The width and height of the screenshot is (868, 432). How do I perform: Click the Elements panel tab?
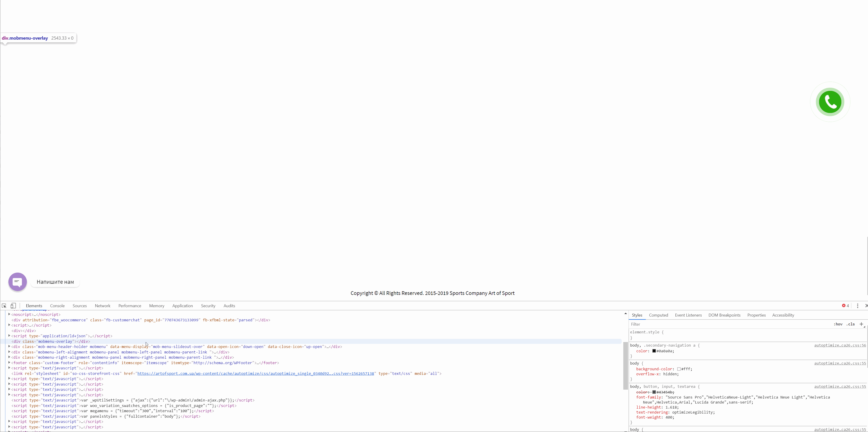click(x=34, y=306)
